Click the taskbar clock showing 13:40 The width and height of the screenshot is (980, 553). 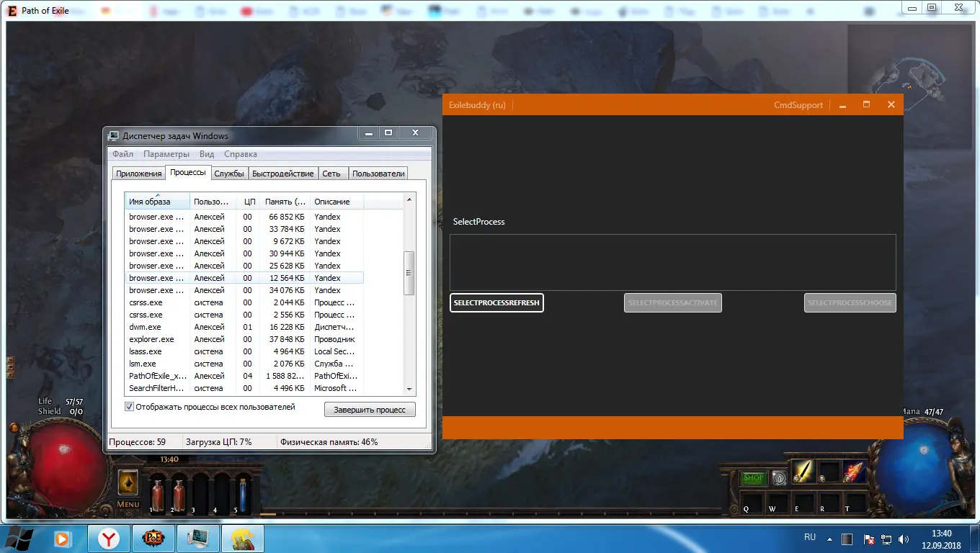[941, 539]
